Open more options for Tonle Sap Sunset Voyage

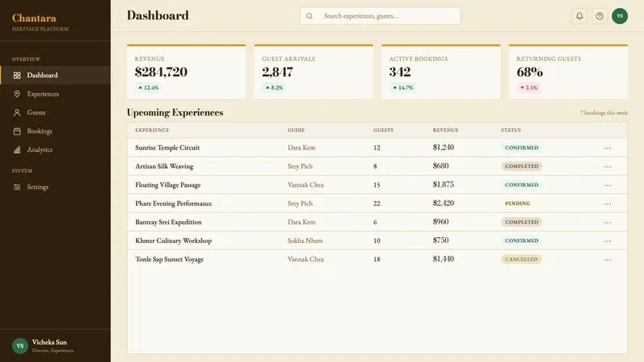click(608, 259)
